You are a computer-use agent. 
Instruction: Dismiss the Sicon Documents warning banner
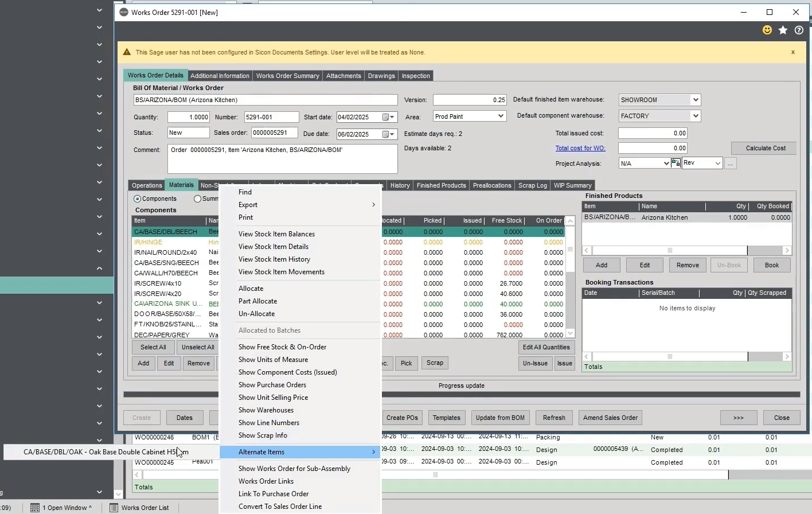793,52
